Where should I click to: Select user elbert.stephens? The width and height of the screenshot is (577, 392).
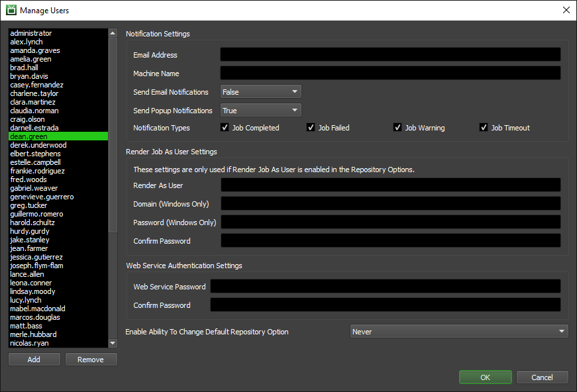coord(58,154)
